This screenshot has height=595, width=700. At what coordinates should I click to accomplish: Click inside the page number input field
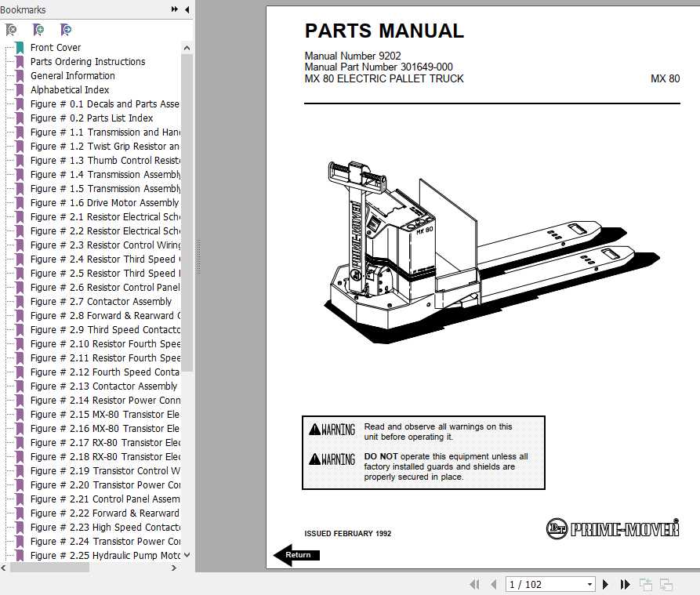pos(541,584)
